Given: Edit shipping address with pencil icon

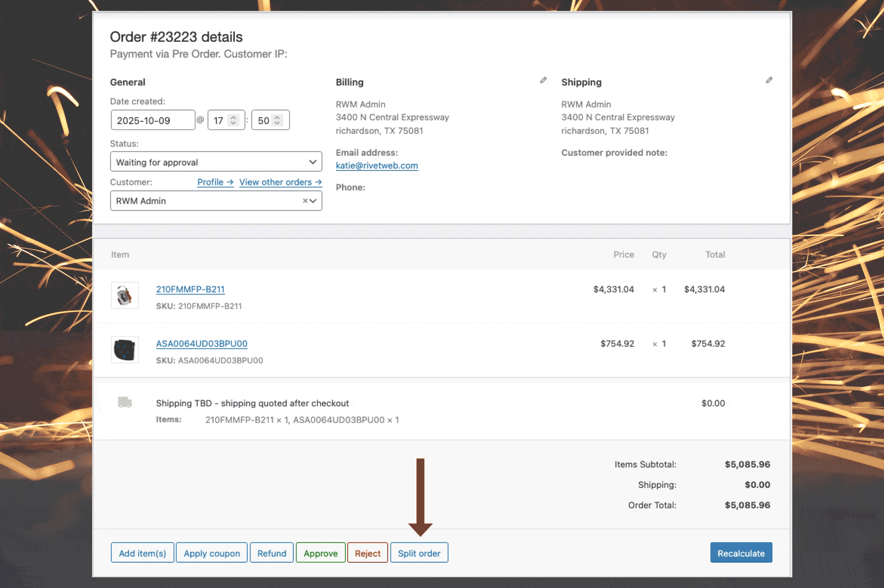Looking at the screenshot, I should [x=769, y=81].
